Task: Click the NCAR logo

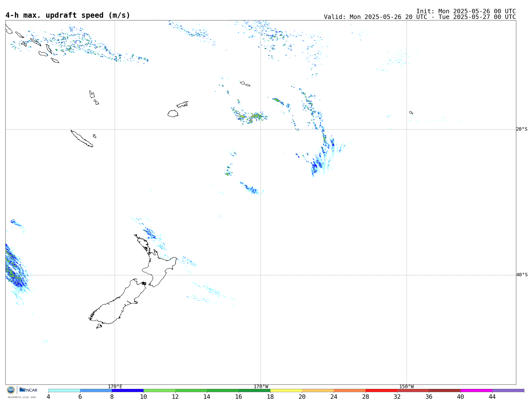Action: pos(28,390)
